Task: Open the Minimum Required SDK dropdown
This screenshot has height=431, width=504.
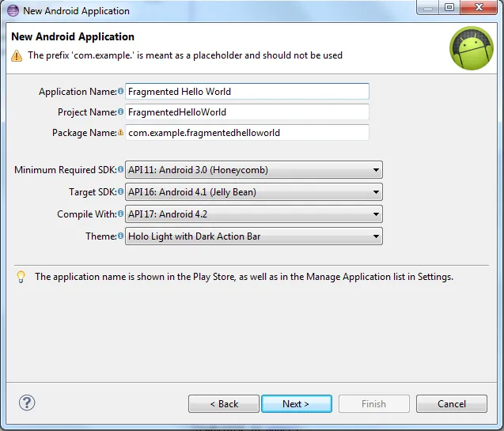Action: coord(253,170)
